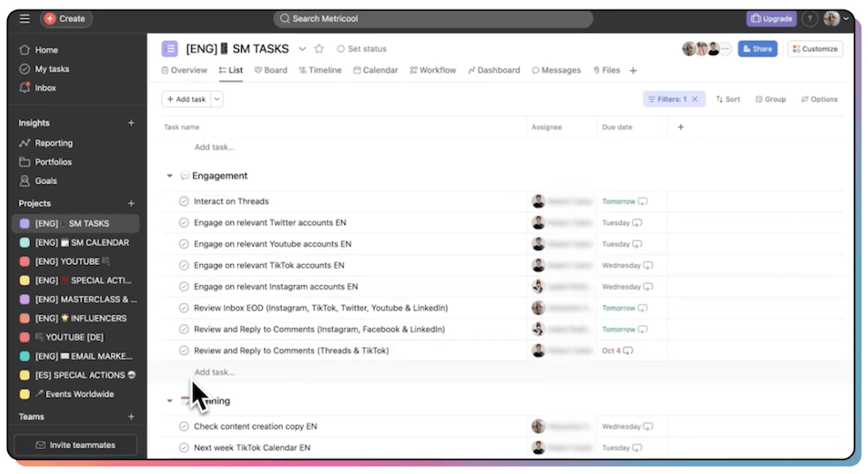This screenshot has height=474, width=868.
Task: Open Sort options
Action: point(728,99)
